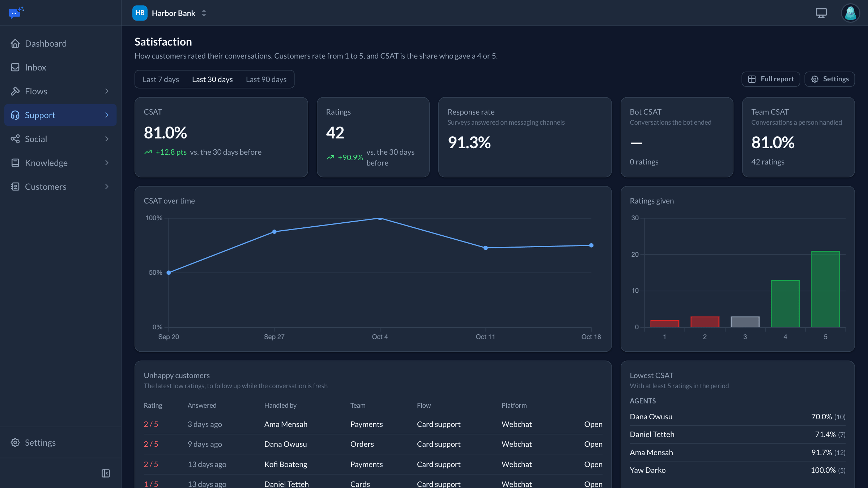Click '9 days ago' in Unhappy customers
Viewport: 868px width, 488px height.
coord(205,444)
